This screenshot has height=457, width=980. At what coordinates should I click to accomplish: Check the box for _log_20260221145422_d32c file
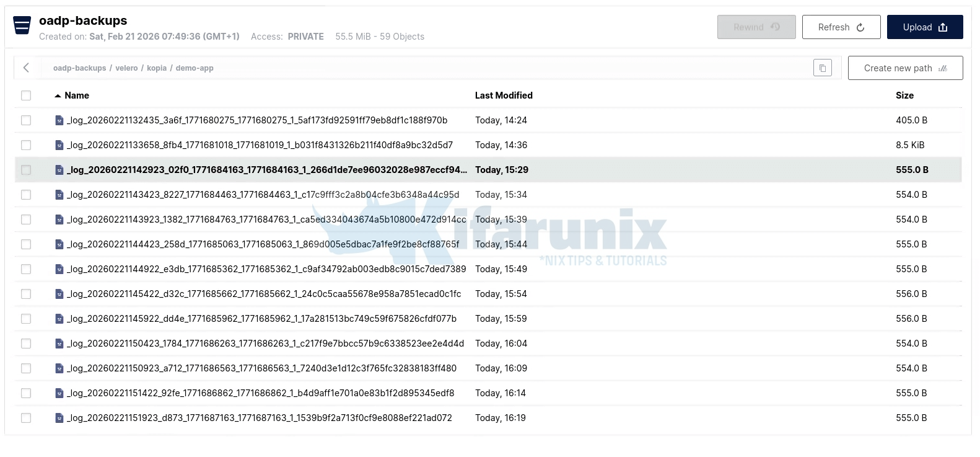click(26, 294)
